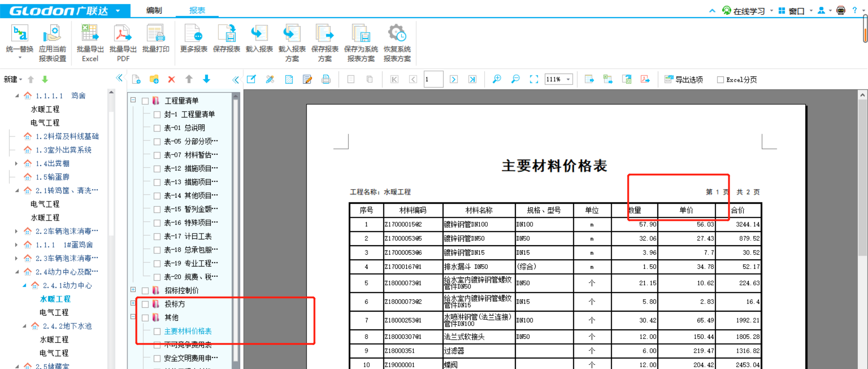The width and height of the screenshot is (868, 369).
Task: Check the 其他 group checkbox
Action: pos(145,318)
